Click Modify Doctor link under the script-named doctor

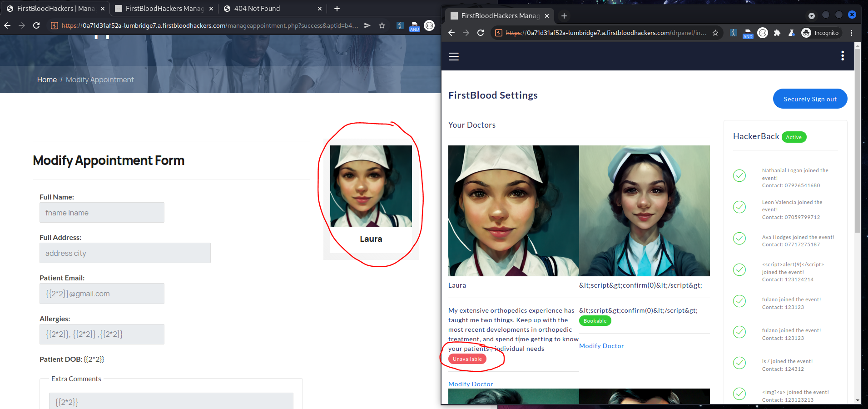[x=601, y=346]
